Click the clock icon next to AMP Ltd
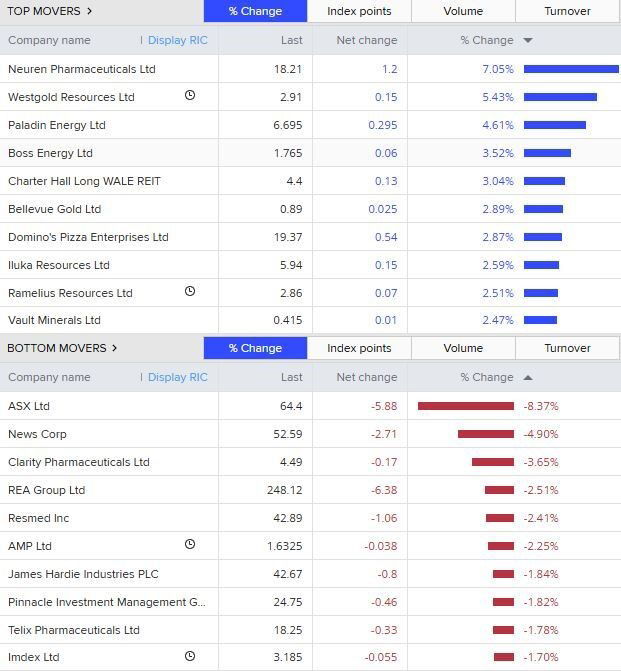The width and height of the screenshot is (621, 671). tap(190, 545)
